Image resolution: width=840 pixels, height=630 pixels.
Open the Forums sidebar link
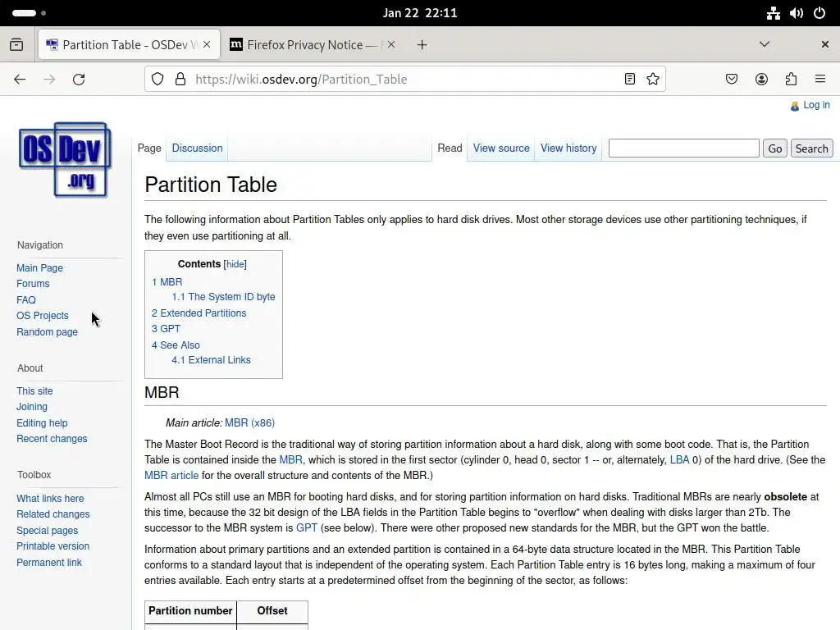pos(33,283)
